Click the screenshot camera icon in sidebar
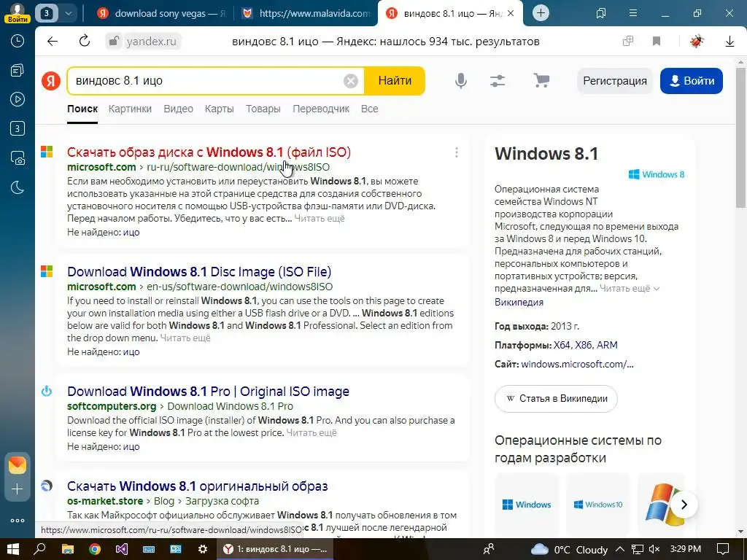The width and height of the screenshot is (747, 560). (18, 157)
